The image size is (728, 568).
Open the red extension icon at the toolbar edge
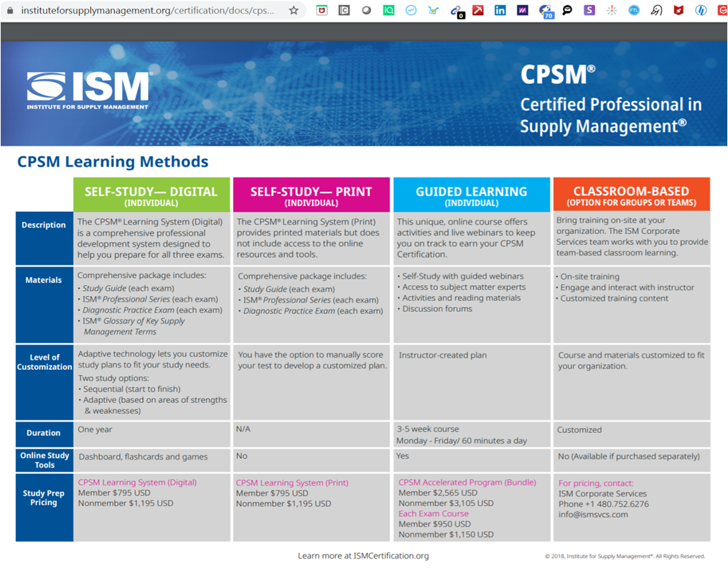722,10
